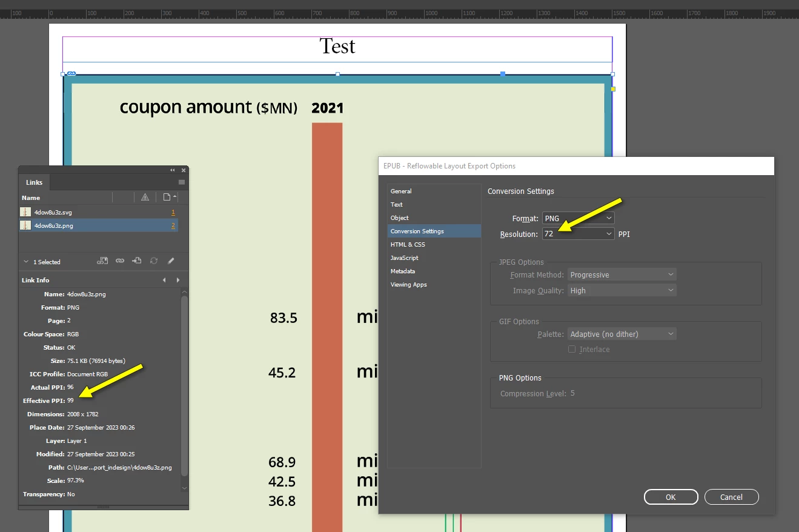Go to page 2 link number for png

click(x=173, y=225)
